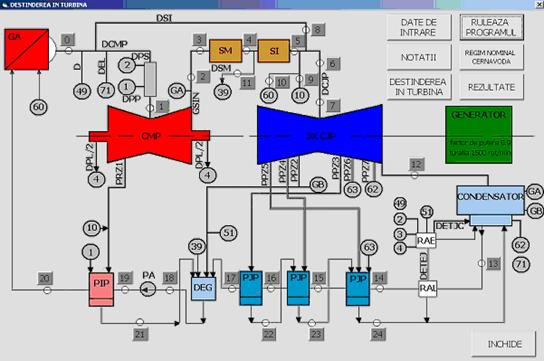Click the red GA steam generator block
The image size is (544, 361).
point(26,50)
